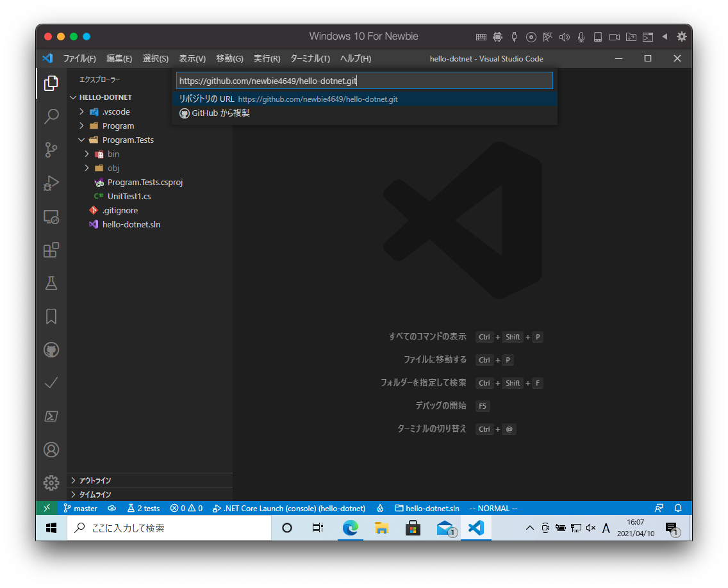Click the master branch indicator
This screenshot has height=588, width=728.
(80, 508)
